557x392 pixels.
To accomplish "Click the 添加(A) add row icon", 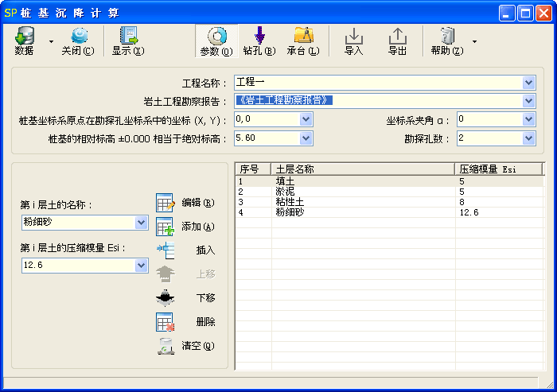I will (166, 227).
